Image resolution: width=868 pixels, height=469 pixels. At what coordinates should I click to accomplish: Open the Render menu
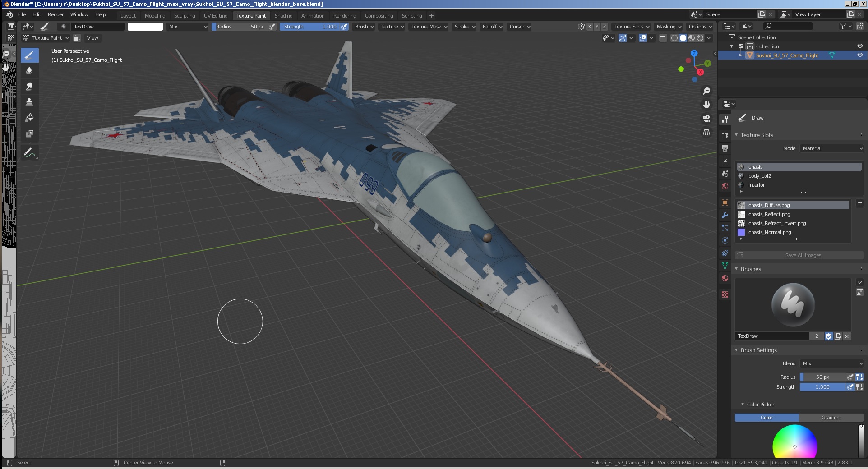coord(56,14)
